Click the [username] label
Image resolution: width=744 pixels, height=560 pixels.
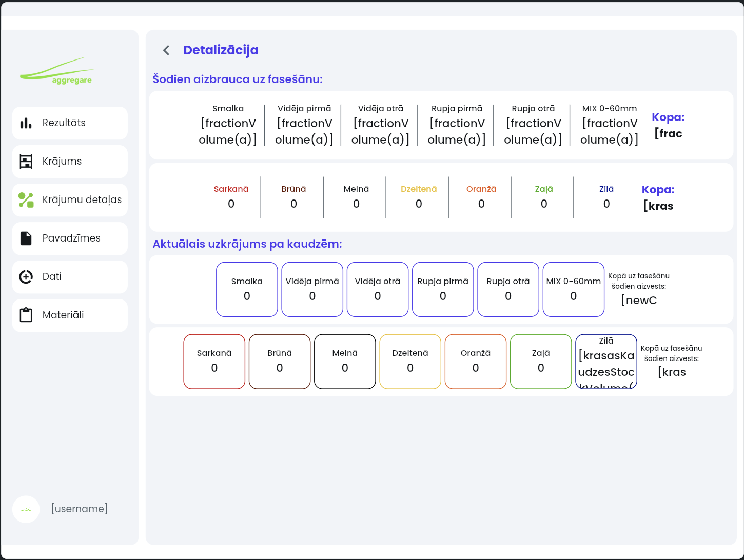pyautogui.click(x=80, y=509)
